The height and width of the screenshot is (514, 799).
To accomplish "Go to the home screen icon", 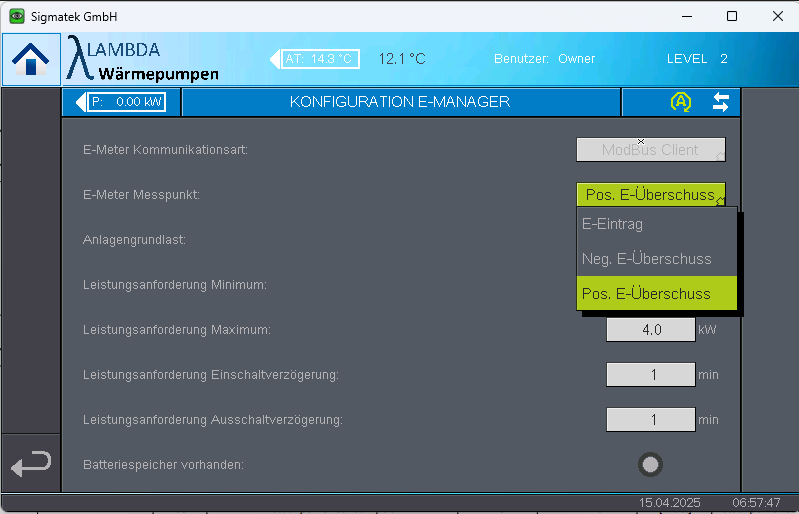I will [x=31, y=59].
